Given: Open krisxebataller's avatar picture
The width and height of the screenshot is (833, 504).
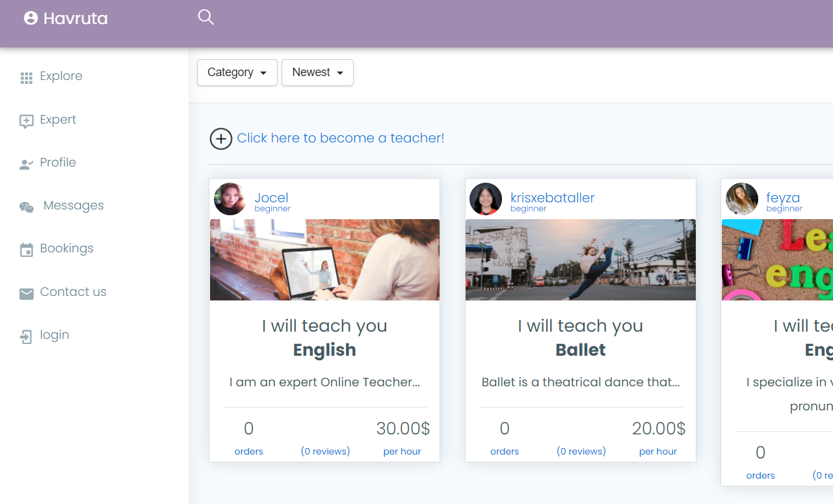Looking at the screenshot, I should pyautogui.click(x=486, y=199).
